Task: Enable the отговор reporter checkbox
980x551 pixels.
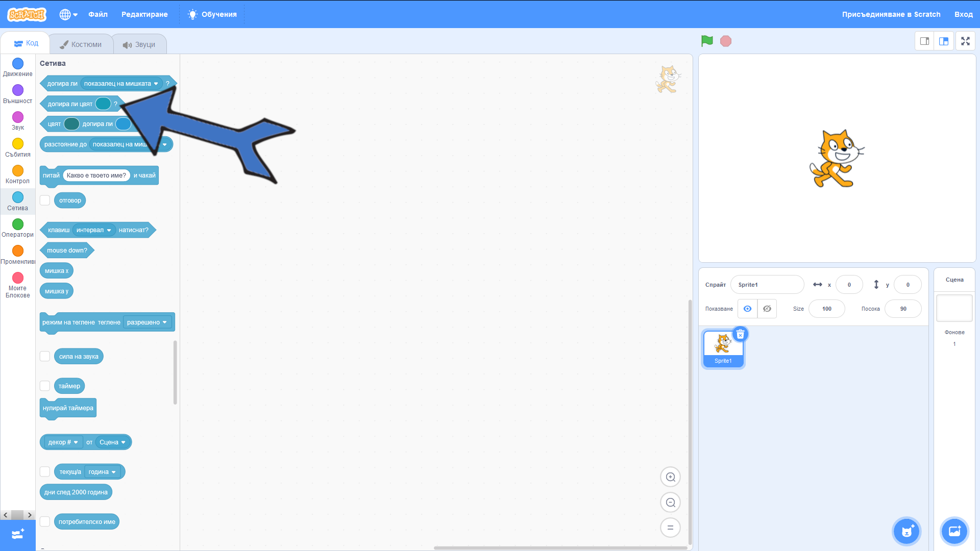Action: pyautogui.click(x=45, y=201)
